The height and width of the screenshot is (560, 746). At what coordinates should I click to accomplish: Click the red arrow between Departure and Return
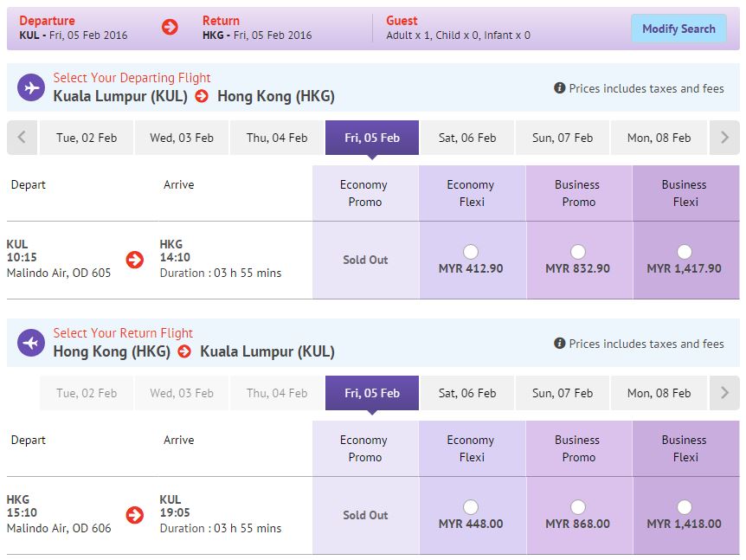(x=170, y=27)
